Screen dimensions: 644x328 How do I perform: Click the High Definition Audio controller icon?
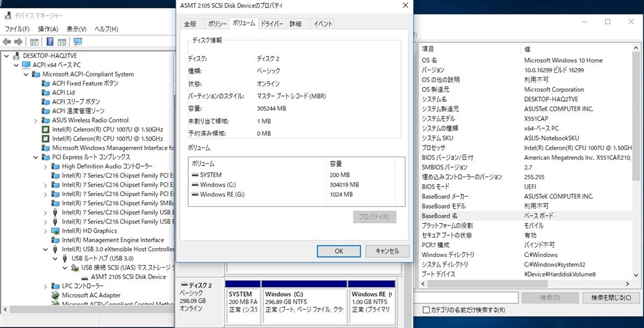[55, 167]
